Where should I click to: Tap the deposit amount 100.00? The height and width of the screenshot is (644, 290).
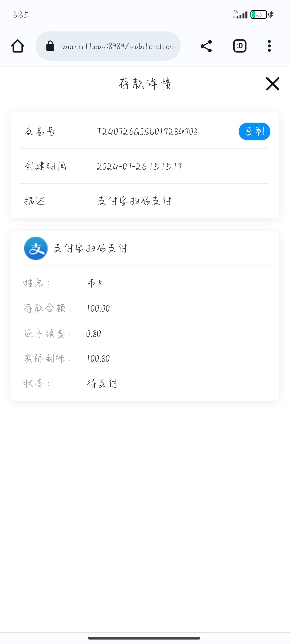click(x=98, y=308)
